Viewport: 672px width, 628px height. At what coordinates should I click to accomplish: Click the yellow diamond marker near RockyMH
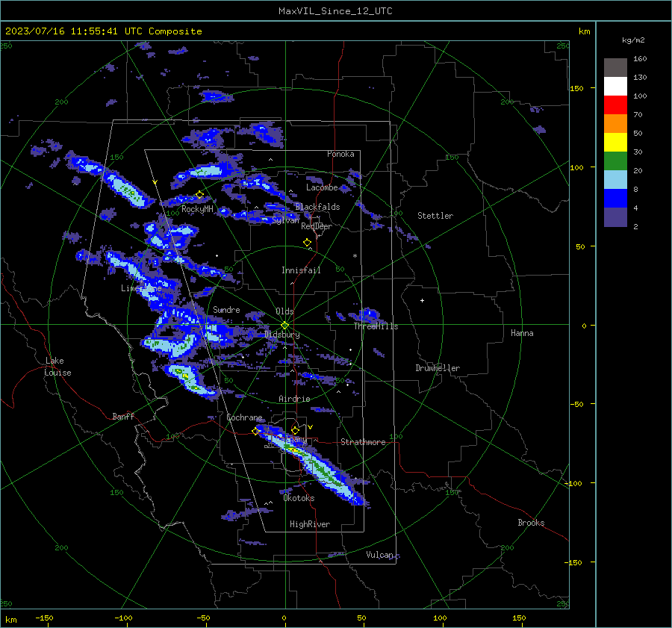tap(199, 195)
